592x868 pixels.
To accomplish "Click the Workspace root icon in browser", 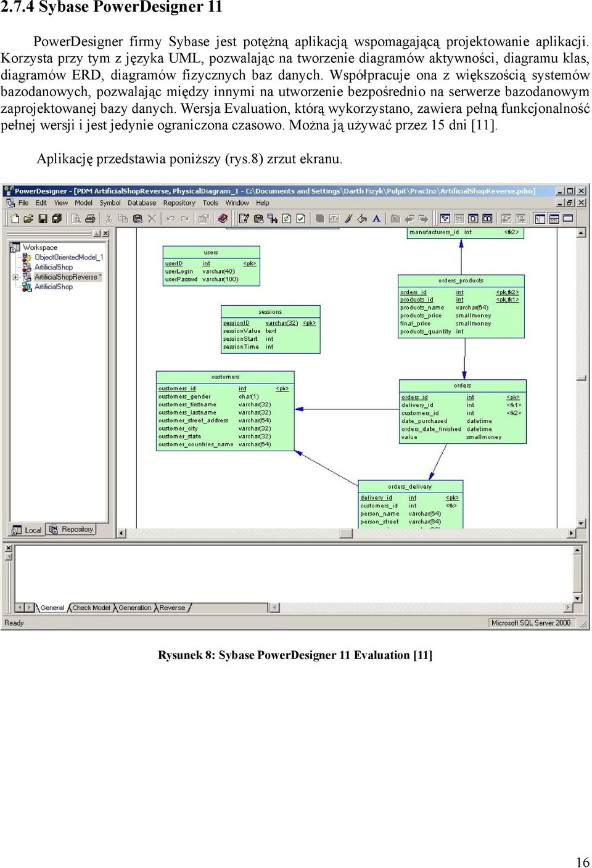I will click(15, 247).
